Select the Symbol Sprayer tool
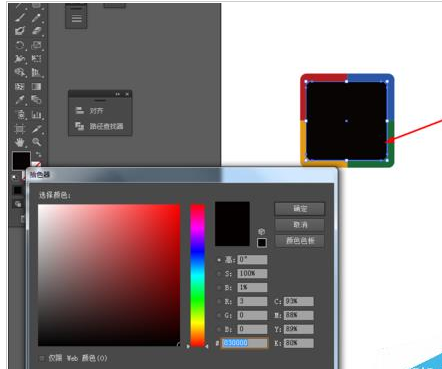Screen dimensions: 442x369 tap(20, 114)
